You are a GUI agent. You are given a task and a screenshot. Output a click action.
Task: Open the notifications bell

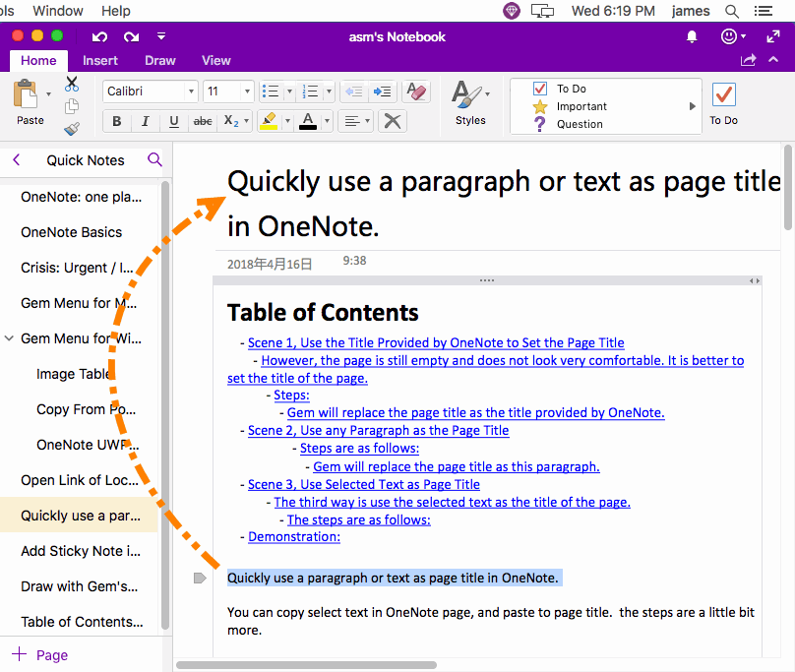(692, 36)
